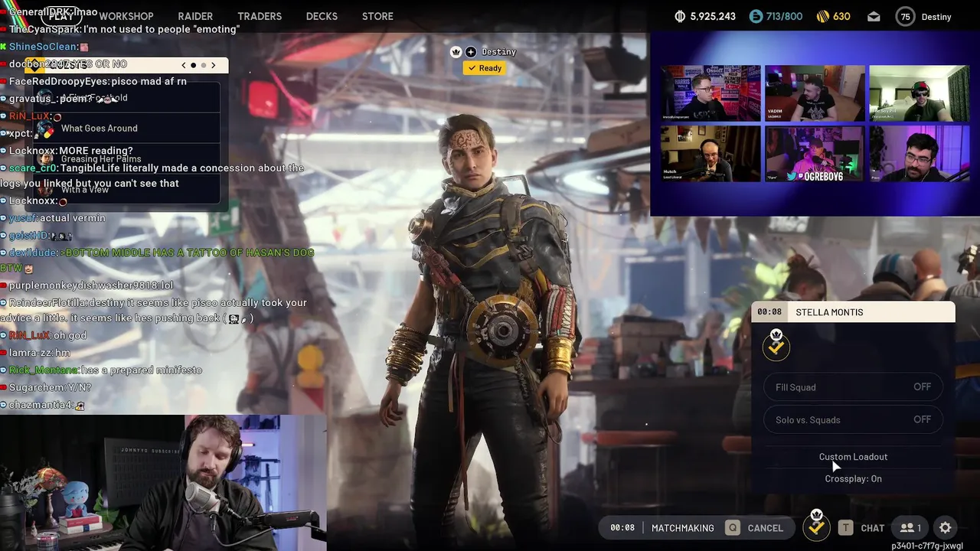The width and height of the screenshot is (980, 551).
Task: Click top-left webcam thumbnail in stream panel
Action: point(710,93)
